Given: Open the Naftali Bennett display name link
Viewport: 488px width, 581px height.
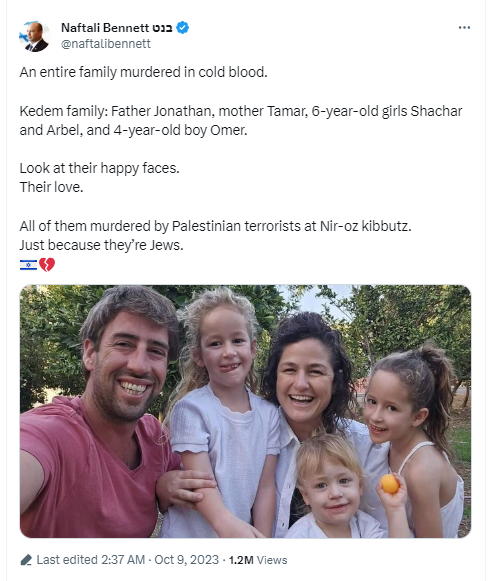Looking at the screenshot, I should click(x=105, y=28).
